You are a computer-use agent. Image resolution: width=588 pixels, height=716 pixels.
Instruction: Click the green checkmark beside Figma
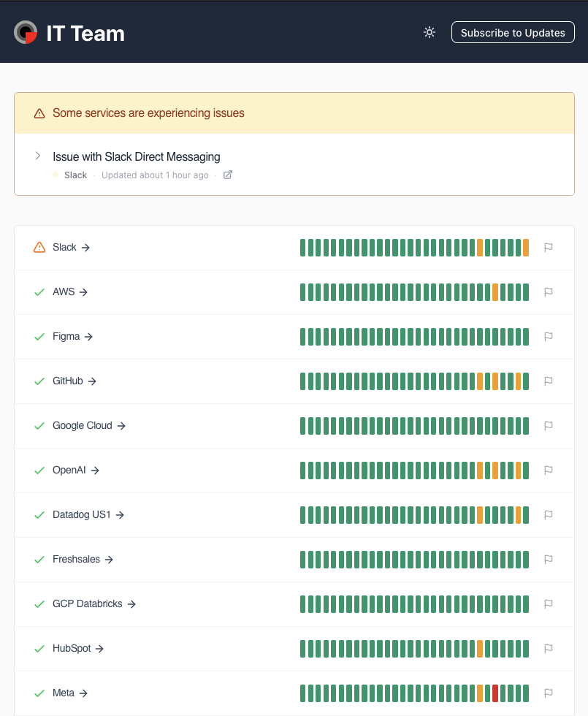(39, 337)
